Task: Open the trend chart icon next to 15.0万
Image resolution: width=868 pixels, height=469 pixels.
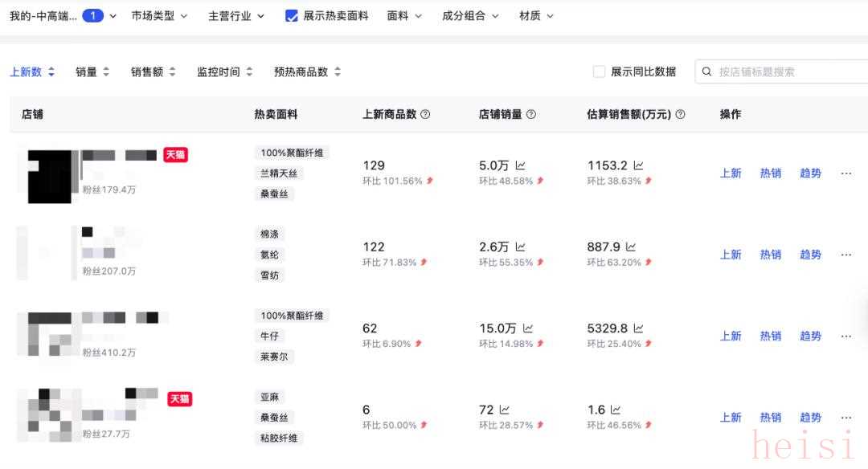Action: pos(528,328)
